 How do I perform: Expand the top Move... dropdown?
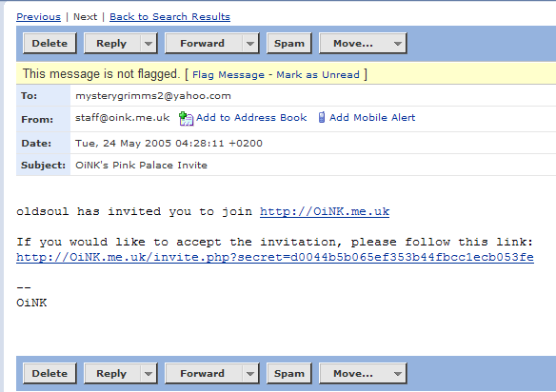(x=398, y=44)
